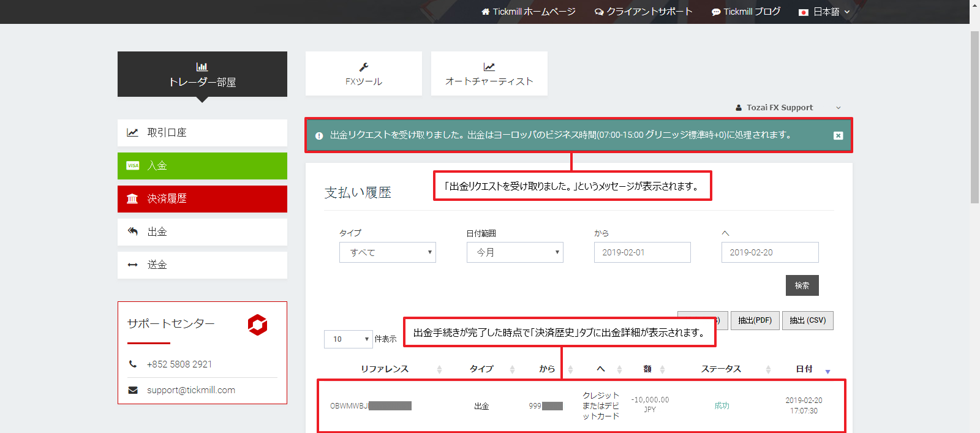Select 出金 in the sidebar

[x=202, y=232]
